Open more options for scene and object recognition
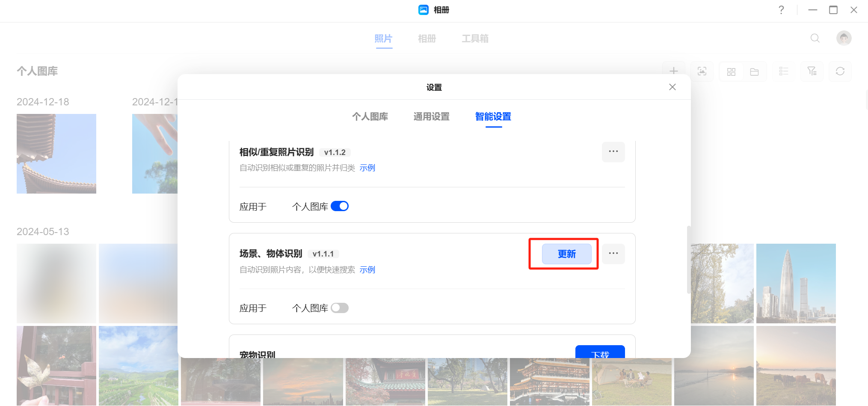The width and height of the screenshot is (868, 406). click(613, 254)
